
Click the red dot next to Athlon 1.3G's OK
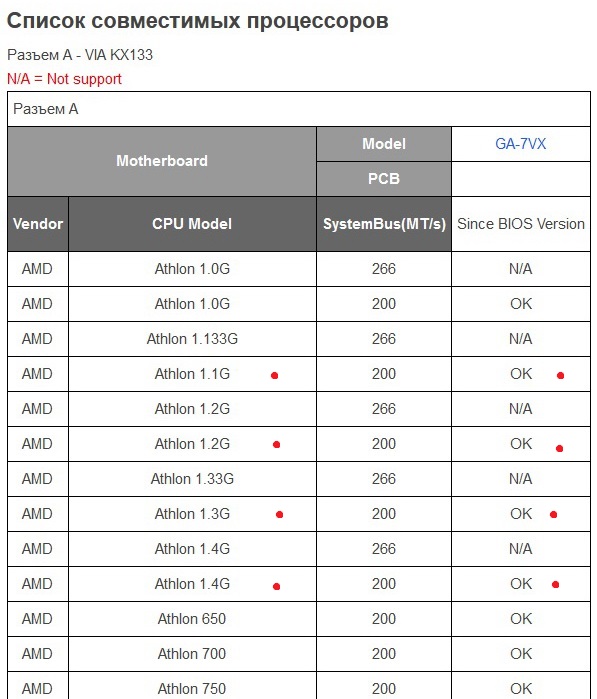[554, 514]
